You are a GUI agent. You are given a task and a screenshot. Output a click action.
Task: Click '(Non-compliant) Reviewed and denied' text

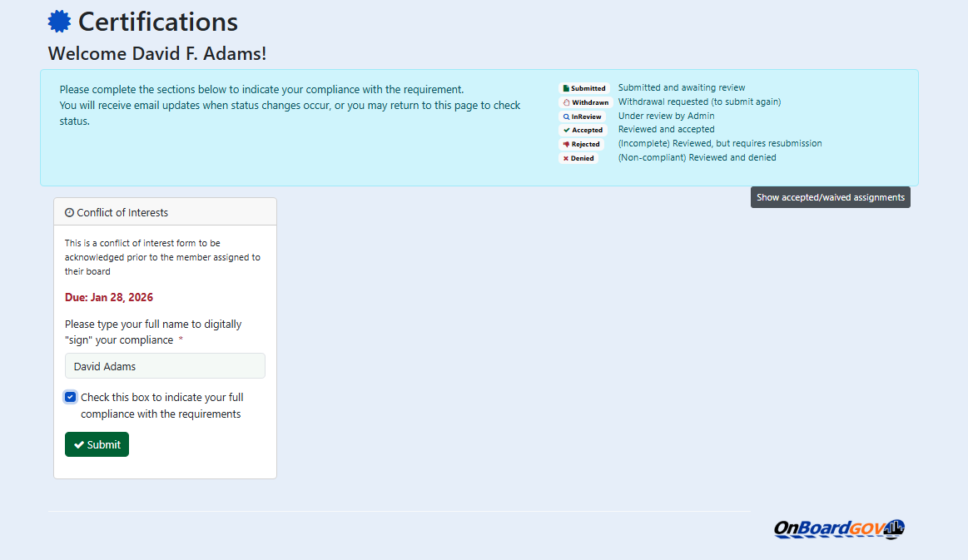pos(697,158)
